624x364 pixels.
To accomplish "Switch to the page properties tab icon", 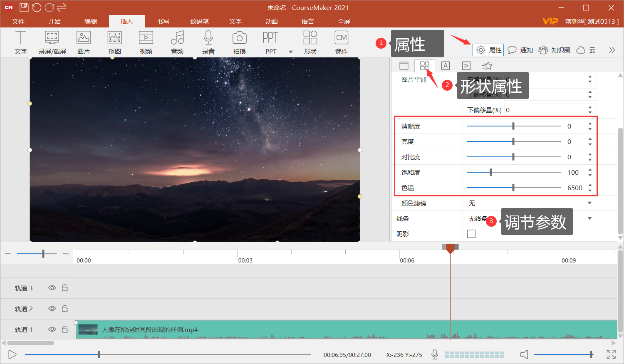I will 404,66.
